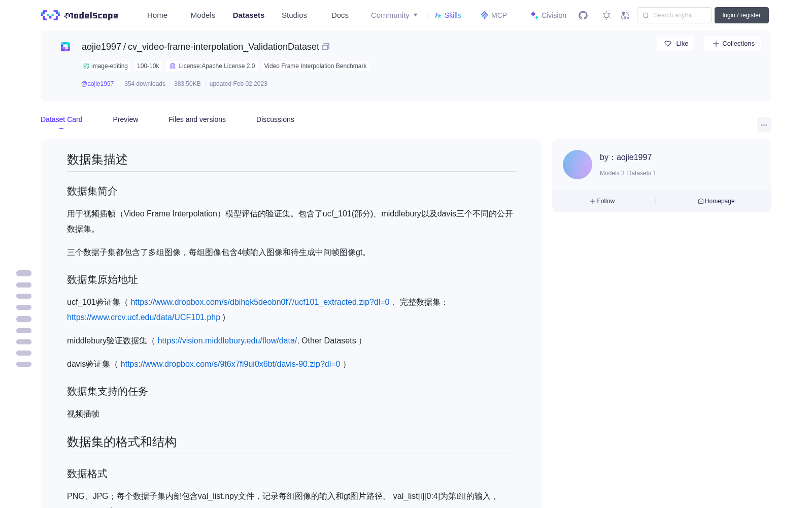
Task: Click the login / register button
Action: (741, 15)
